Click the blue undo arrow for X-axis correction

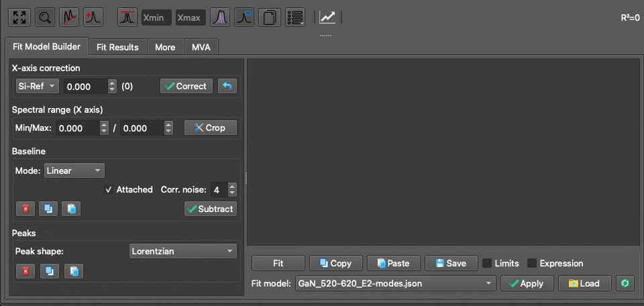point(227,87)
